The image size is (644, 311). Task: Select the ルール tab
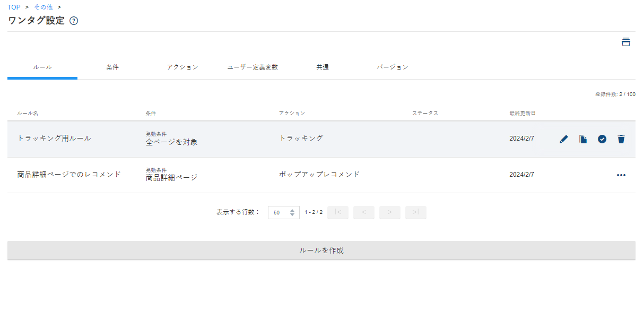coord(42,67)
